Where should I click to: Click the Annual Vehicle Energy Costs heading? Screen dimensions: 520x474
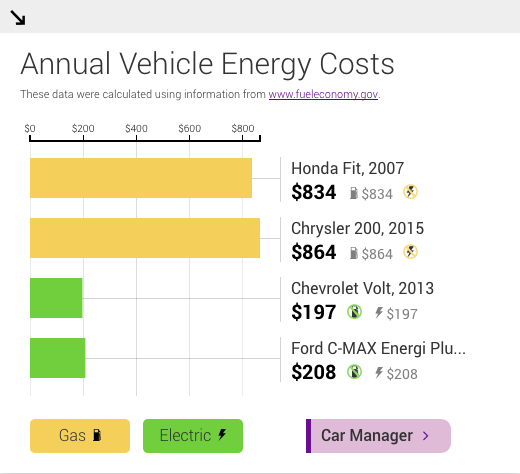coord(207,64)
